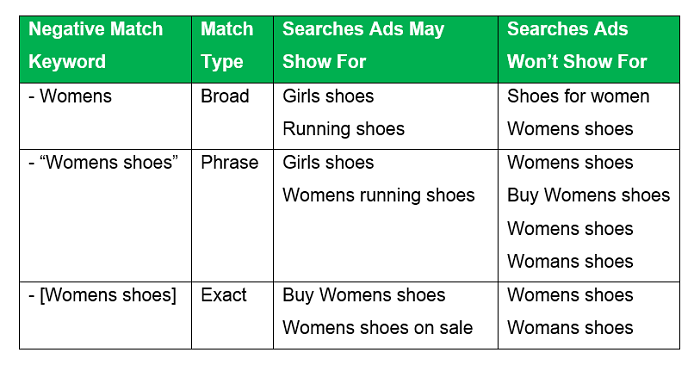Image resolution: width=700 pixels, height=365 pixels.
Task: Click Girls shoes in the Phrase row
Action: point(328,162)
